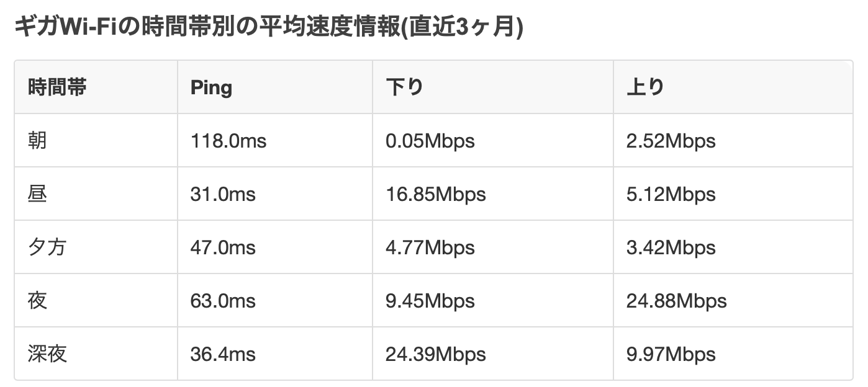Click the 0.05Mbps download cell
Screen dimensions: 868x387
430,141
